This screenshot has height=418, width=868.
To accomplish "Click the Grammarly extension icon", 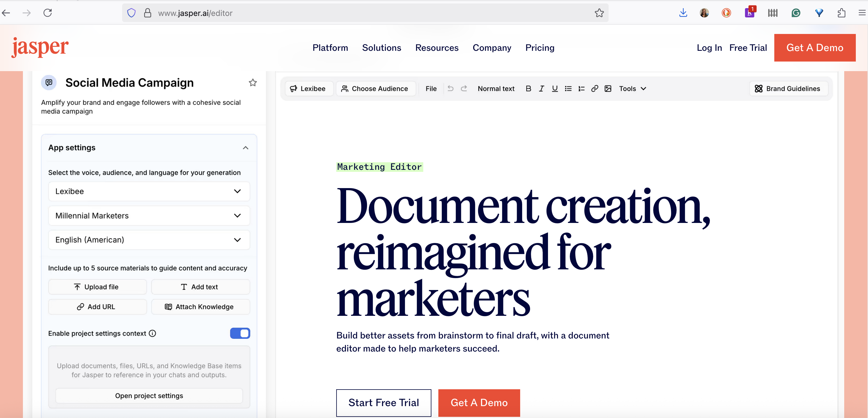I will click(x=795, y=13).
